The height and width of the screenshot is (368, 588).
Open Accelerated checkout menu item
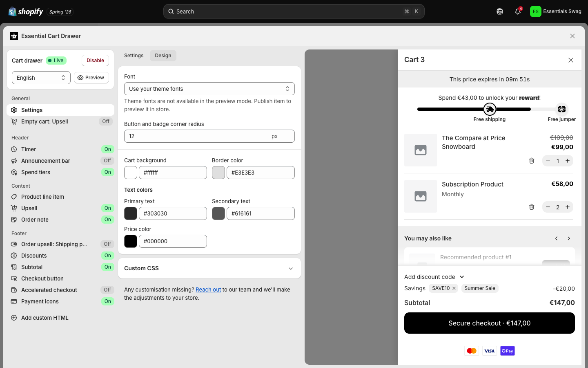(x=60, y=290)
